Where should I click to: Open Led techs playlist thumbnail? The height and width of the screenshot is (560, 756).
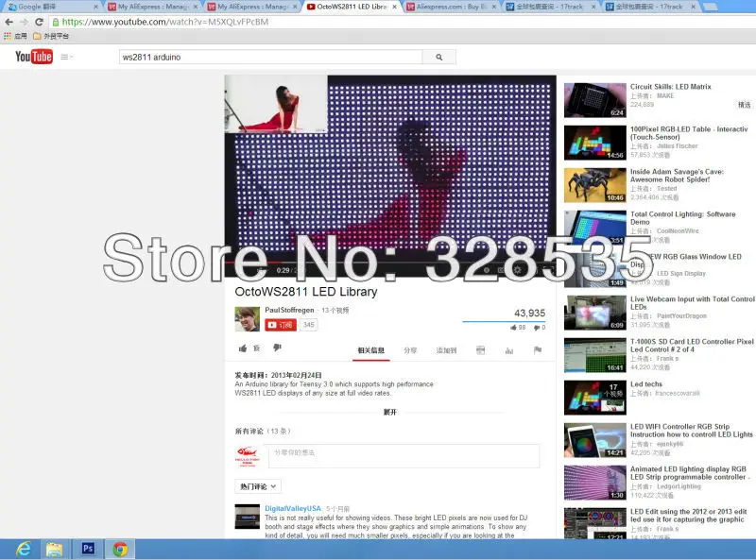pyautogui.click(x=595, y=398)
